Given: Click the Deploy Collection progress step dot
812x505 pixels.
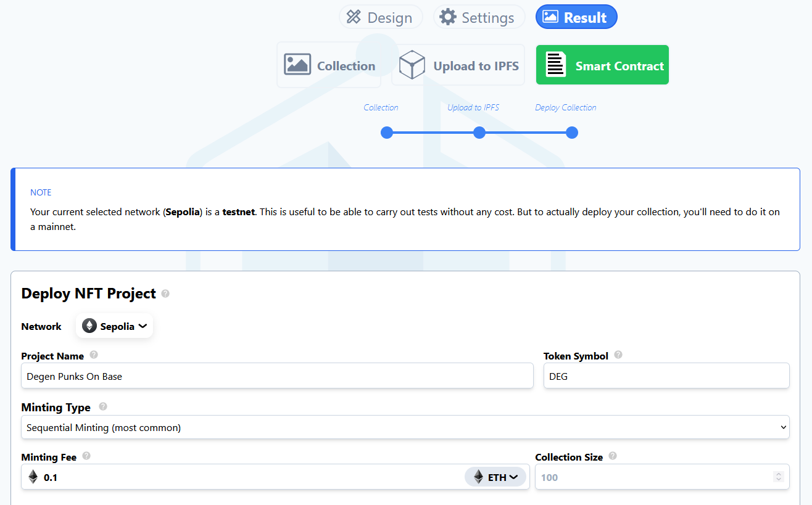Looking at the screenshot, I should coord(572,133).
